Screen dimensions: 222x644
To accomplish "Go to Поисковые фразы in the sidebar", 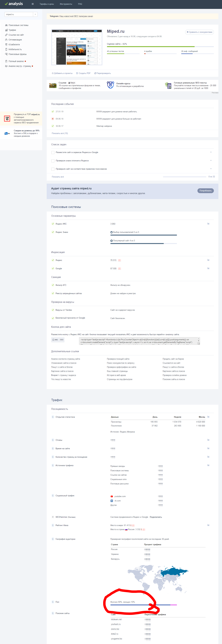I will (16, 54).
